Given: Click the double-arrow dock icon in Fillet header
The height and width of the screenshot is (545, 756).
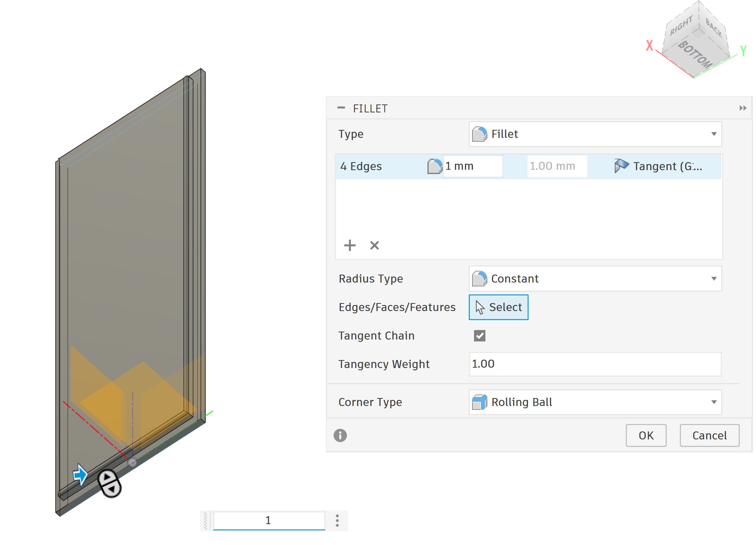Looking at the screenshot, I should [x=743, y=108].
